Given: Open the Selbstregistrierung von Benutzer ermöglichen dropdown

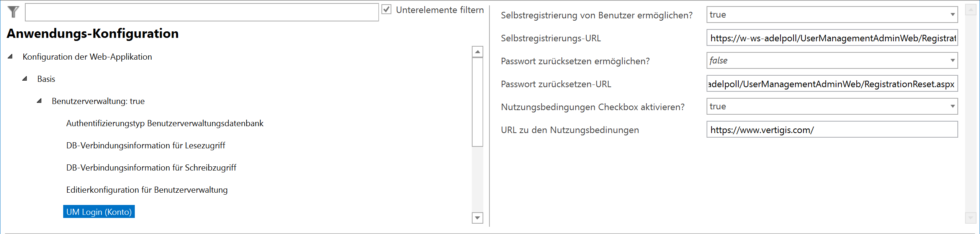Looking at the screenshot, I should pos(952,15).
